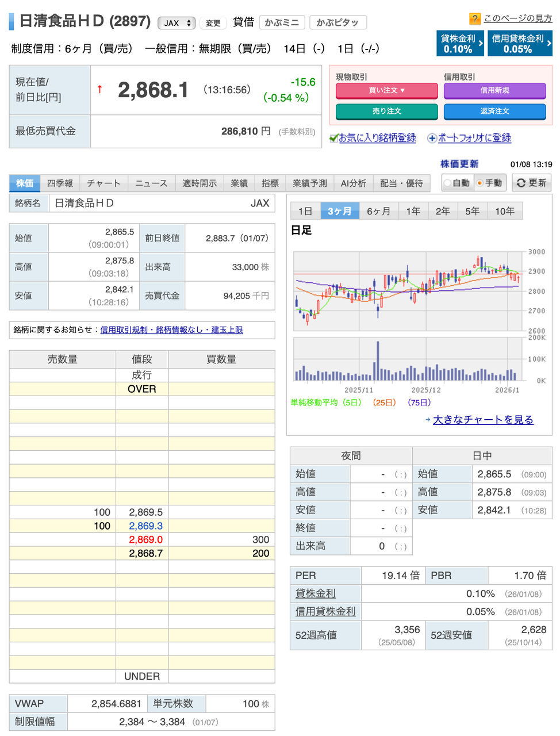Select the 10年 chart period tab
The height and width of the screenshot is (736, 560).
(504, 210)
